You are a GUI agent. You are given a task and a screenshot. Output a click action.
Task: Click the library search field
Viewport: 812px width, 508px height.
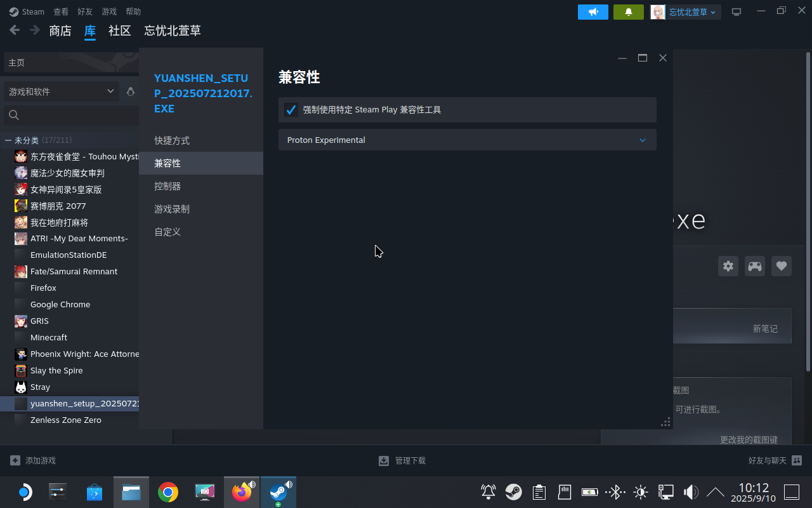[x=71, y=115]
